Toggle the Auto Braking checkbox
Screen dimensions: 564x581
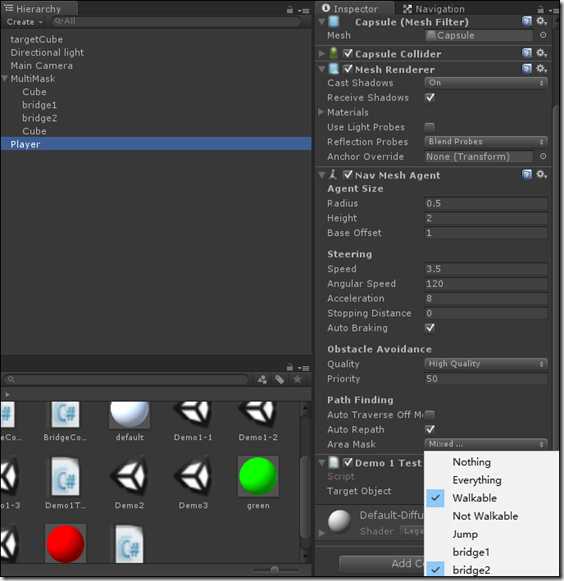pos(430,328)
